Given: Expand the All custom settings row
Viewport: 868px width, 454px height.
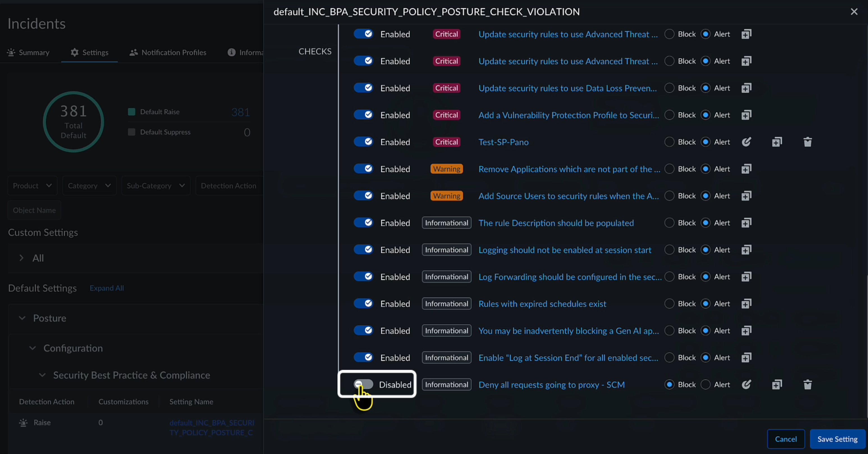Looking at the screenshot, I should click(x=22, y=258).
